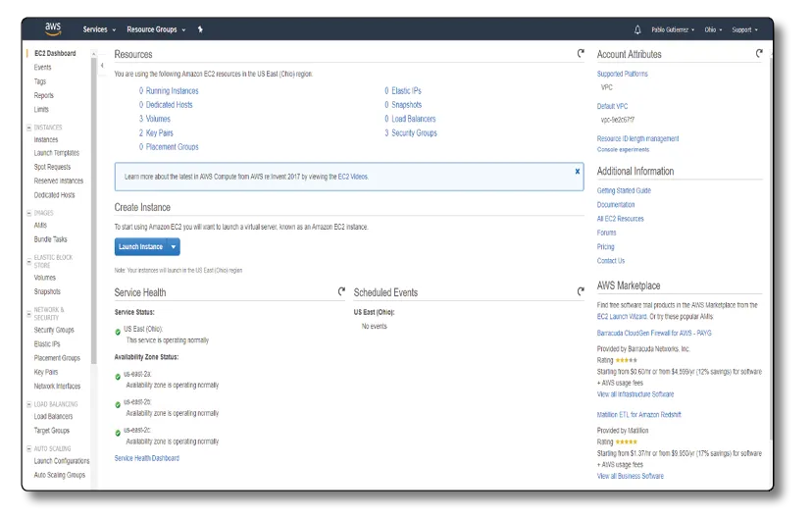
Task: Refresh the Resources panel
Action: point(582,54)
